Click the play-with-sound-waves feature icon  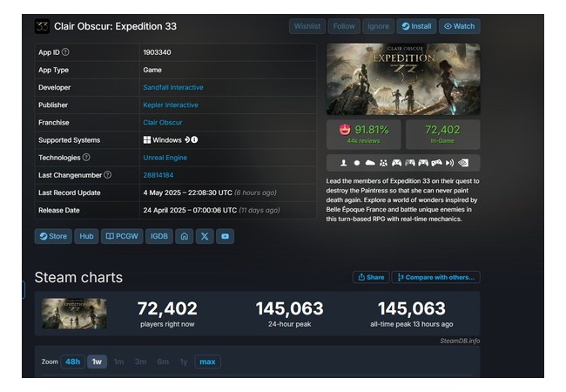[450, 163]
